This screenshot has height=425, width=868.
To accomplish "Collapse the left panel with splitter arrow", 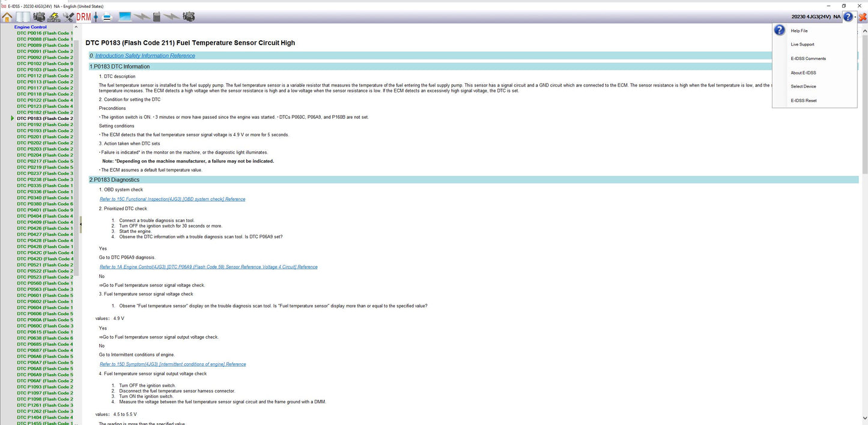I will tap(80, 225).
